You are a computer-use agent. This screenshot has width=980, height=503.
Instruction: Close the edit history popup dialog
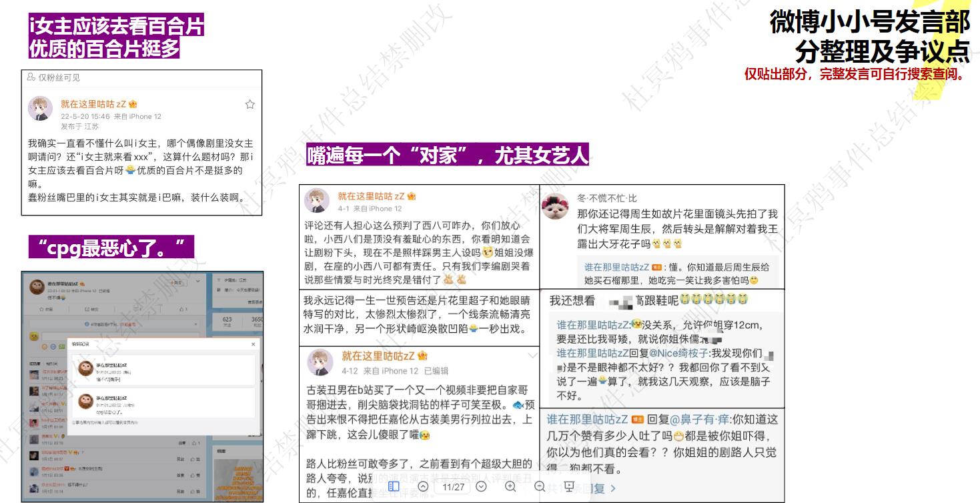(x=253, y=344)
